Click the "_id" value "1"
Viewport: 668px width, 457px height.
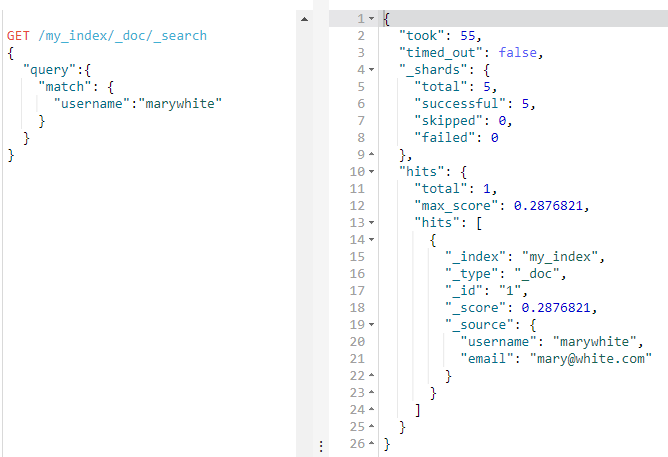click(x=510, y=291)
